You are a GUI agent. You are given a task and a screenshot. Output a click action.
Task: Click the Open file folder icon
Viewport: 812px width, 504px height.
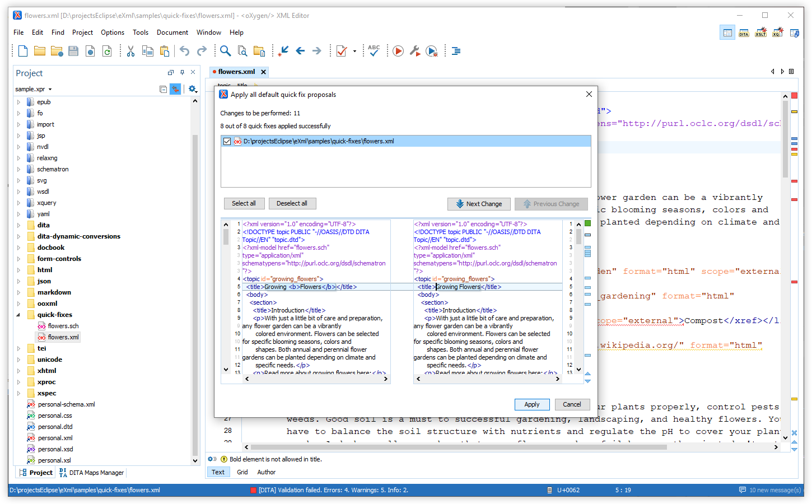click(x=40, y=51)
